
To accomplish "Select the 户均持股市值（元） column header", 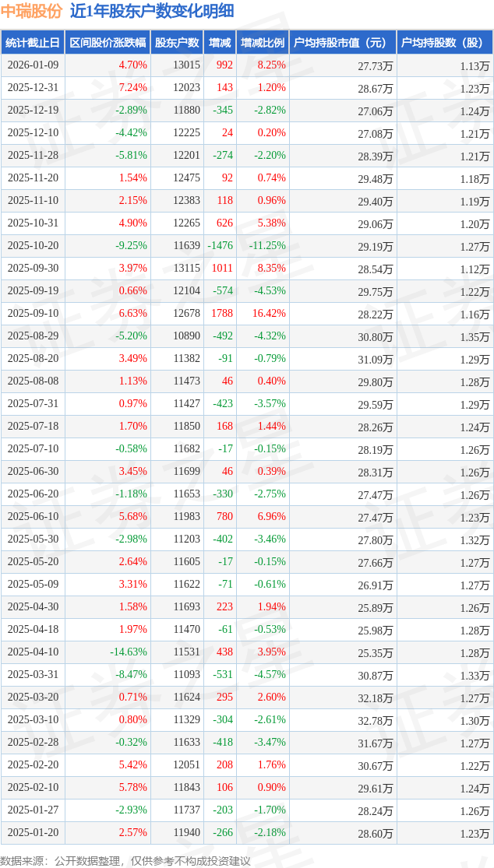I will tap(342, 43).
